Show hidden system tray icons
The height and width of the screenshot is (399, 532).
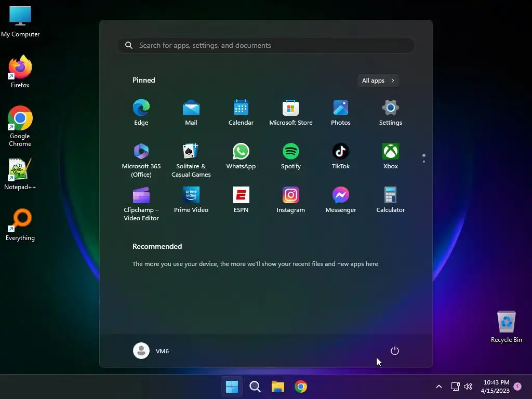pos(438,387)
